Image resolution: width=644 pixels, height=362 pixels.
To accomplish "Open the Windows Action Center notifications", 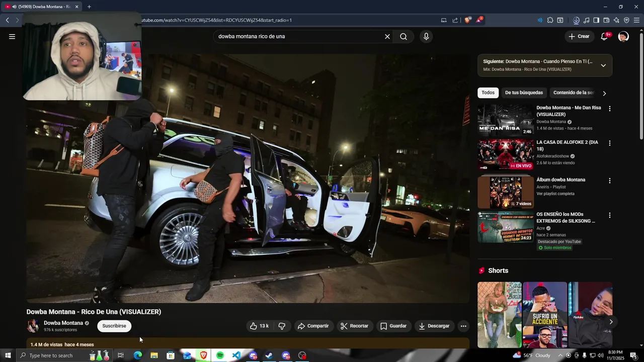I will click(x=633, y=355).
